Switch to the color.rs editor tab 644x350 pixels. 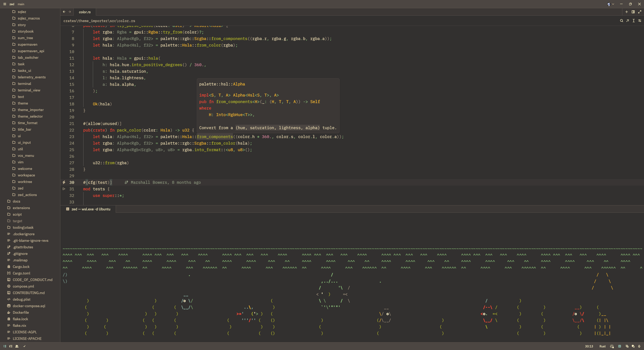(x=85, y=12)
